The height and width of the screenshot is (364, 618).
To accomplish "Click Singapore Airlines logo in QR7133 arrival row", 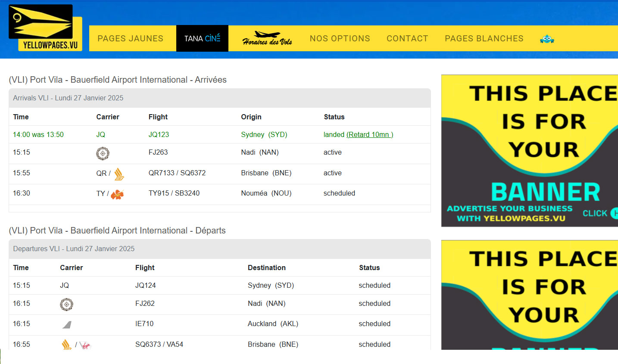I will tap(119, 174).
